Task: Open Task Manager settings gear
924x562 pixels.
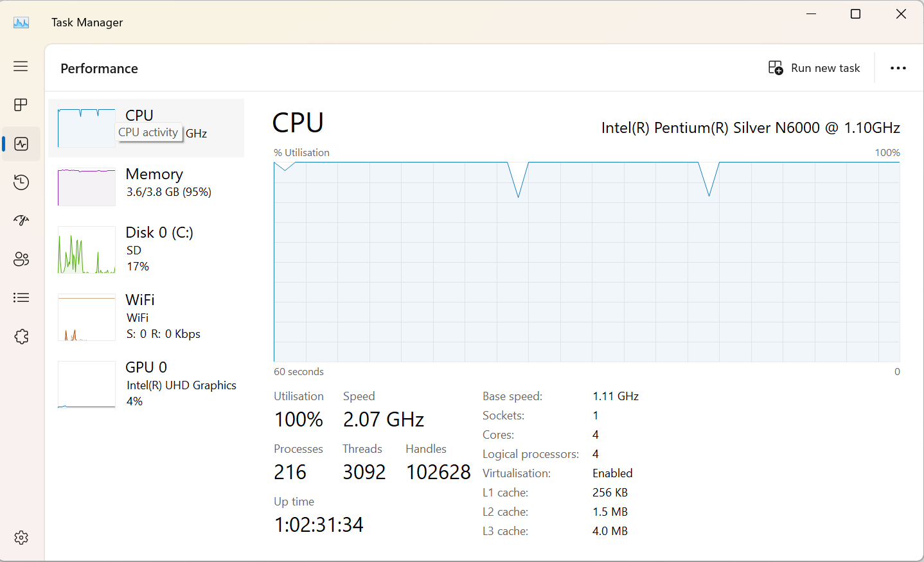Action: pos(21,538)
